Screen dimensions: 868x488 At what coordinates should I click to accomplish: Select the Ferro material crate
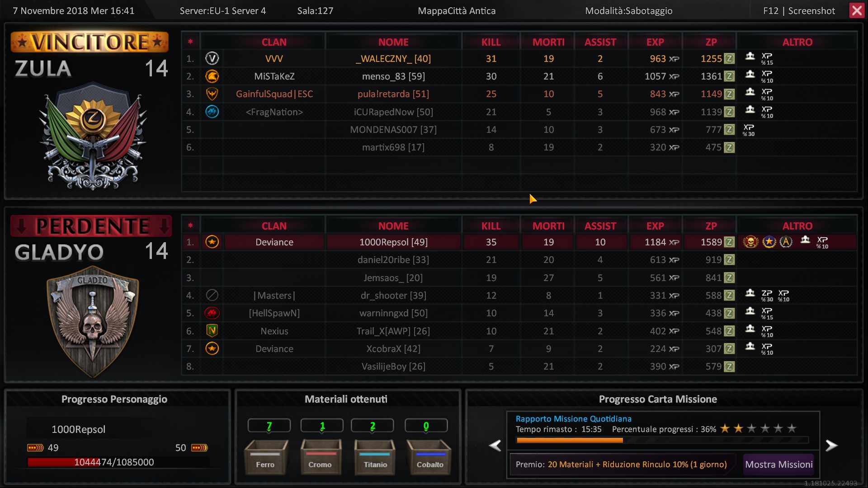tap(266, 456)
